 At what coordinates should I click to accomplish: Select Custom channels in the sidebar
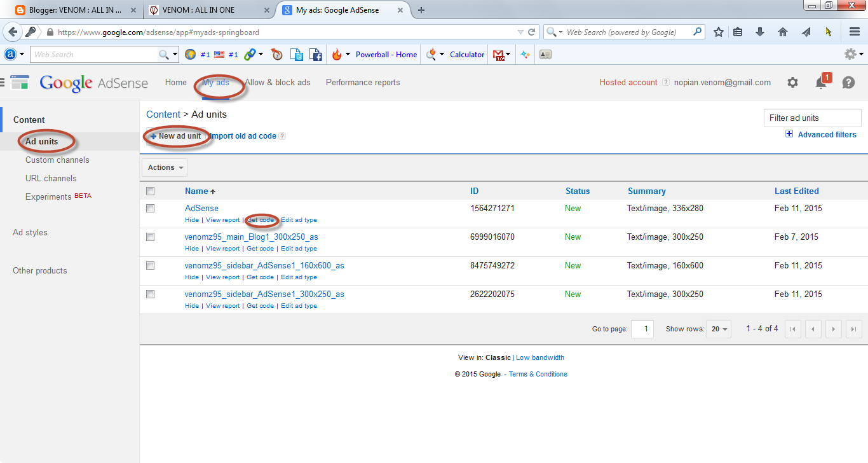pyautogui.click(x=57, y=160)
